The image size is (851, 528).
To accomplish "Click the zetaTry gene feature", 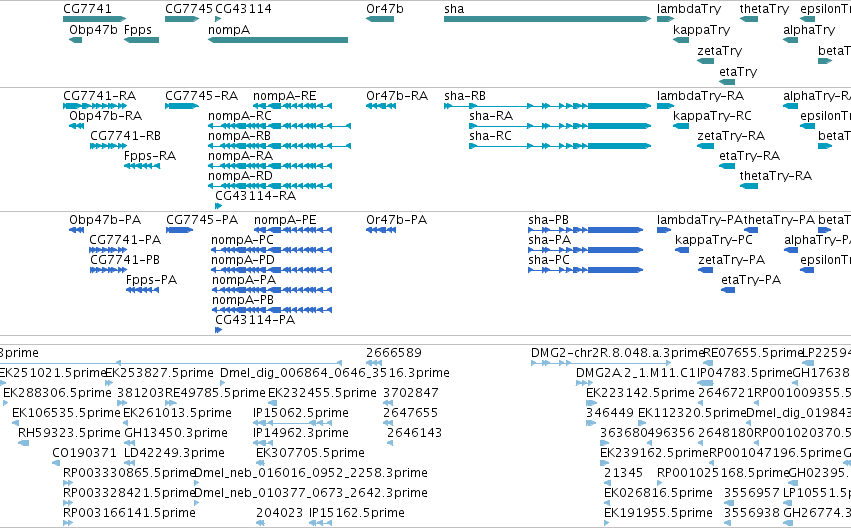I will (706, 61).
